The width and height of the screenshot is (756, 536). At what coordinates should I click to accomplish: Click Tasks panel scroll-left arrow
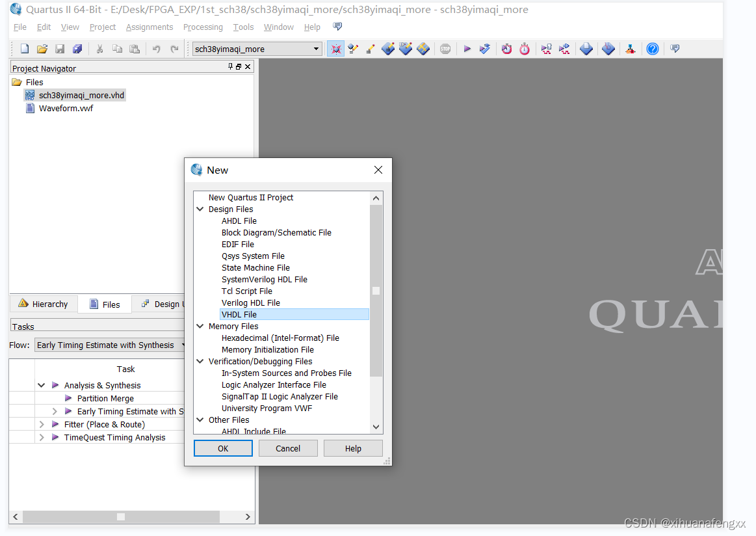(x=16, y=516)
